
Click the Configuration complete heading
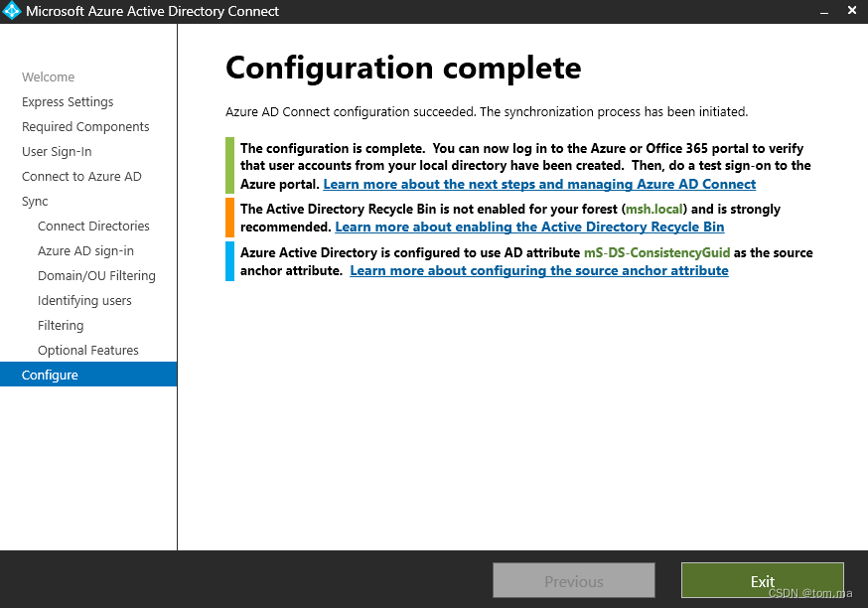(x=403, y=69)
